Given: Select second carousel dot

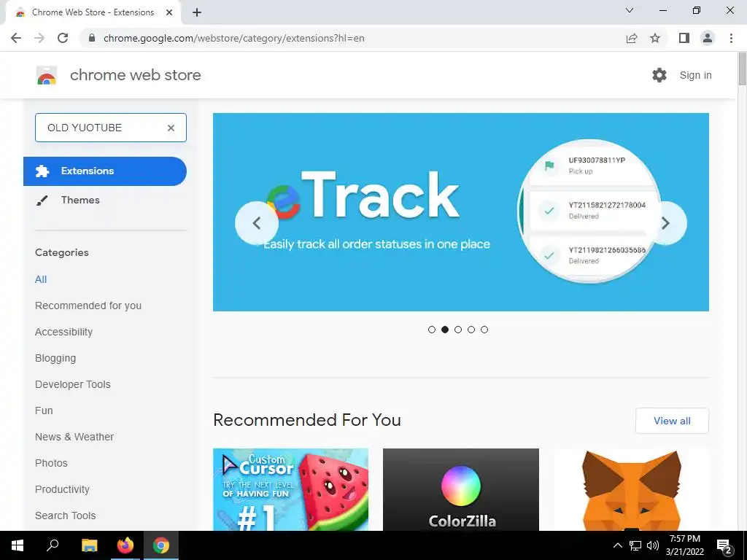Looking at the screenshot, I should (445, 330).
